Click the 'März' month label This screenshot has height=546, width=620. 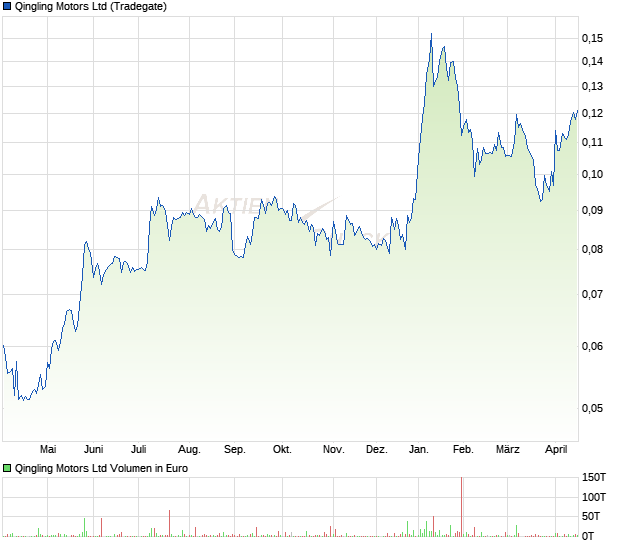click(508, 450)
